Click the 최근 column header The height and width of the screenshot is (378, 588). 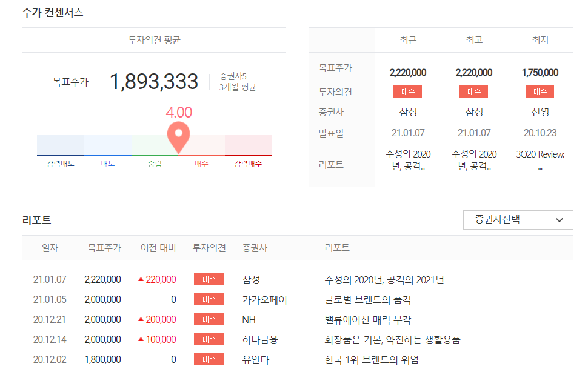(408, 40)
